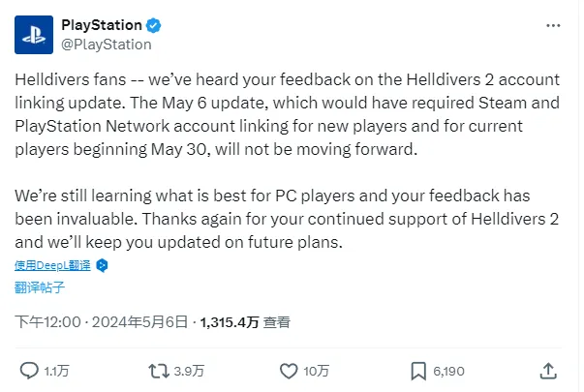Image resolution: width=584 pixels, height=392 pixels.
Task: Click the 6,190 bookmark count
Action: coord(448,371)
